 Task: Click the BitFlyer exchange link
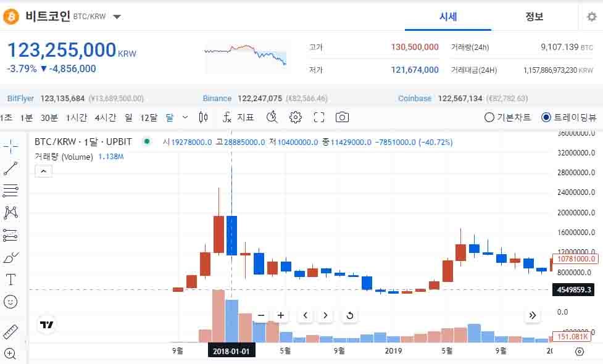pyautogui.click(x=20, y=98)
